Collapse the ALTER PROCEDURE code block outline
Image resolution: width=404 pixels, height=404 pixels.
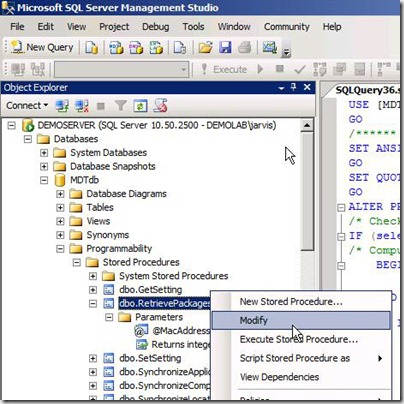click(341, 208)
